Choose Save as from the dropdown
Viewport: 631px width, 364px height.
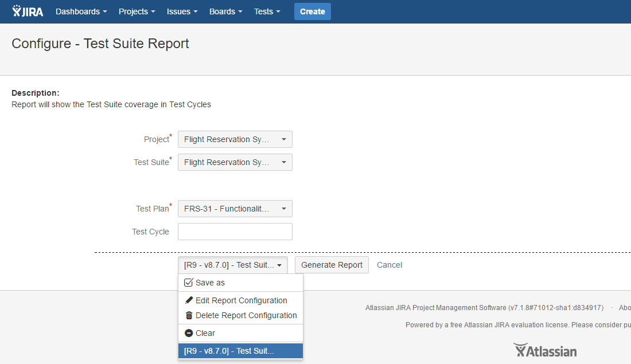241,283
